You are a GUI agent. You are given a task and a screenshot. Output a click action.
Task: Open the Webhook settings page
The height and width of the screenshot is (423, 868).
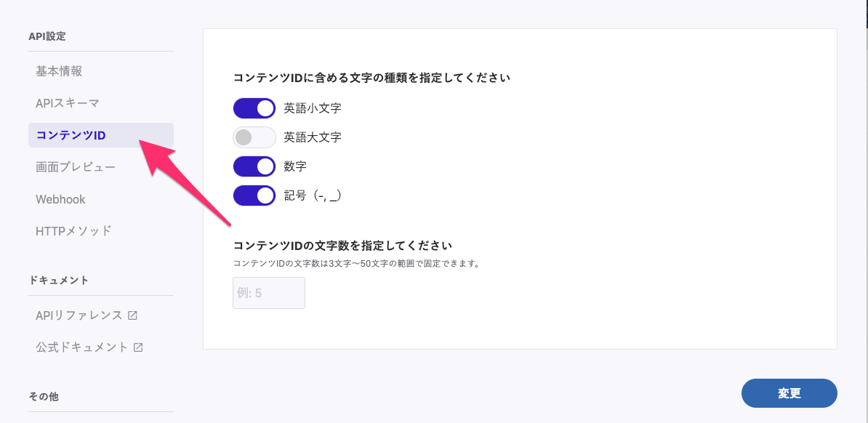pos(60,199)
